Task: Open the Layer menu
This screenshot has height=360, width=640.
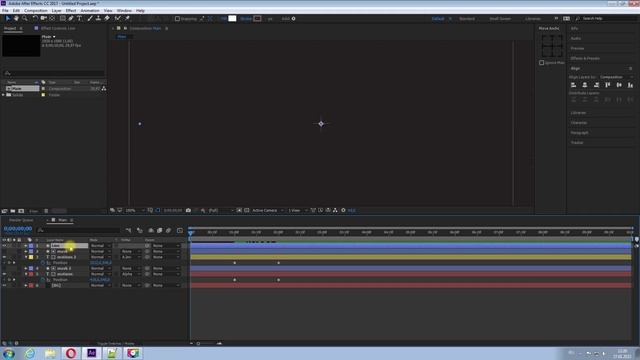Action: pos(56,11)
